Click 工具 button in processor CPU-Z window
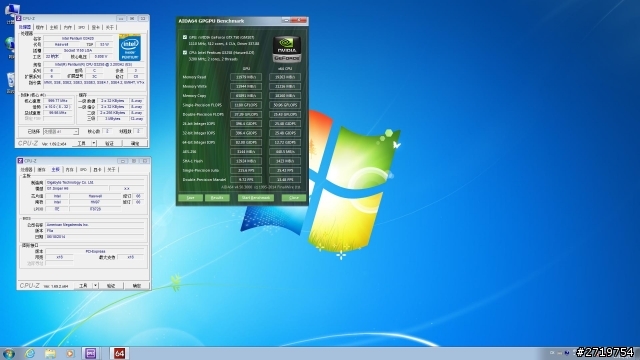 [82, 143]
